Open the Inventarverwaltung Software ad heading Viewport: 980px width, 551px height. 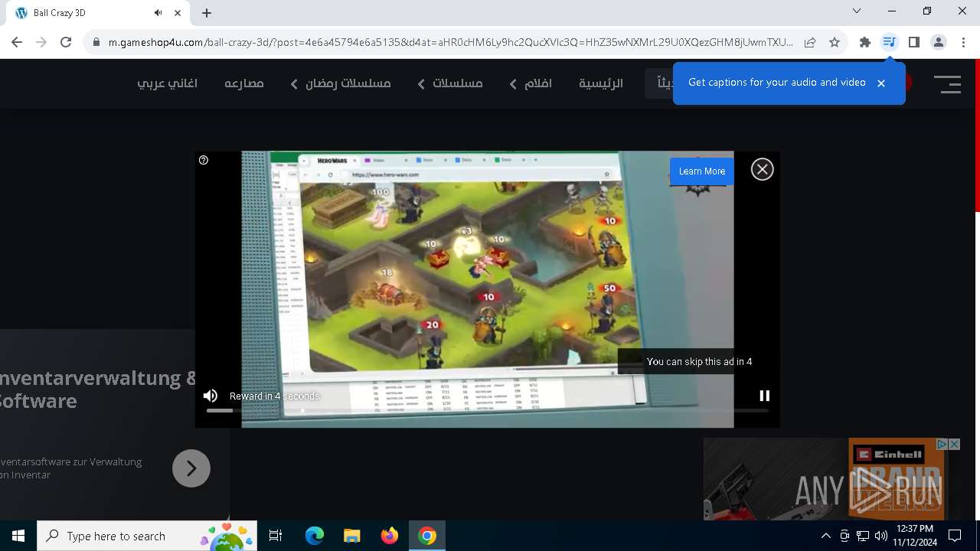tap(98, 389)
